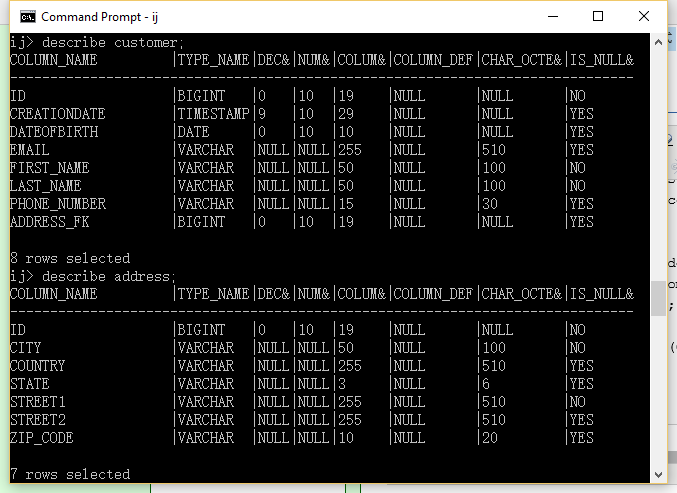
Task: Click the 'Command Prompt - ij' title text
Action: (100, 17)
